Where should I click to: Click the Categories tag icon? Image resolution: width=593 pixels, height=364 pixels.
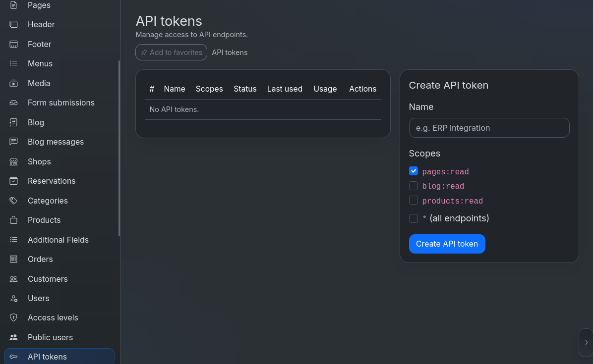click(13, 201)
